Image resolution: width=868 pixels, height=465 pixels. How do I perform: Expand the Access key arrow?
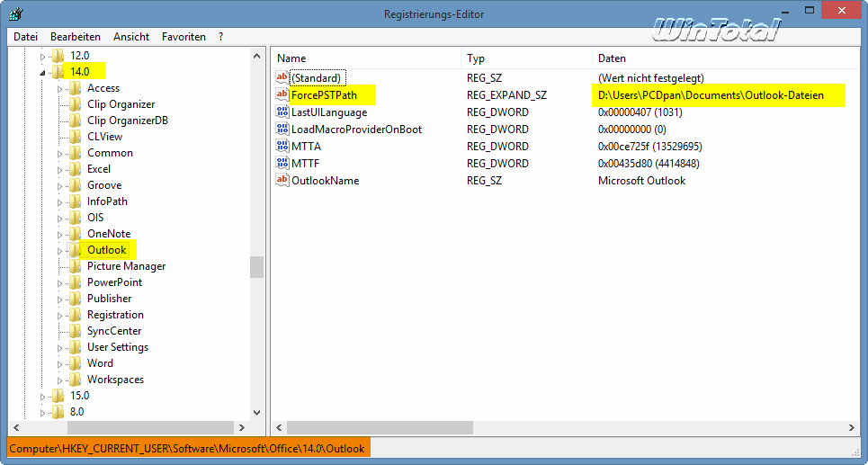(59, 88)
